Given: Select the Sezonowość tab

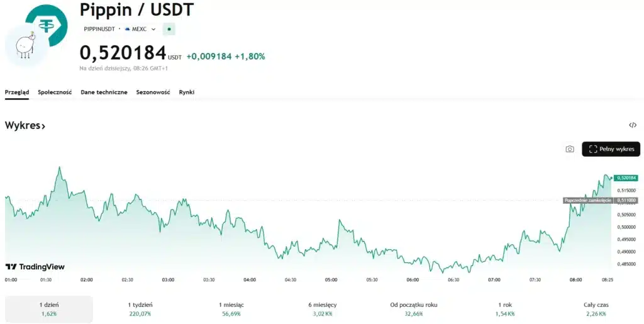Looking at the screenshot, I should tap(153, 92).
